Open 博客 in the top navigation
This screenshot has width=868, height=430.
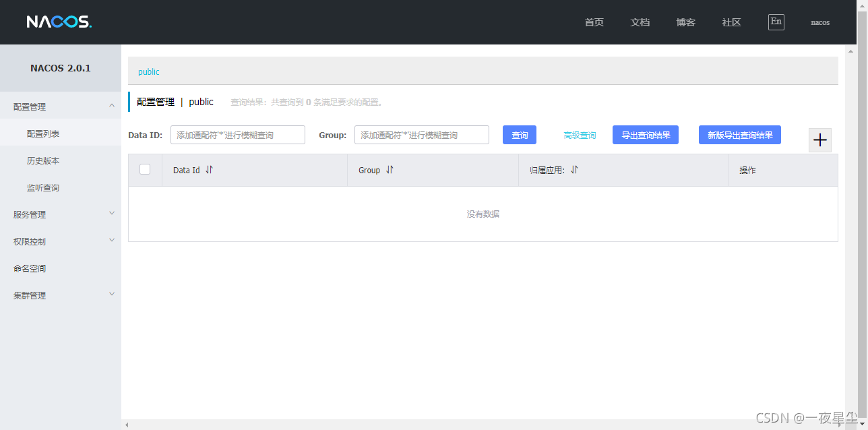(686, 22)
